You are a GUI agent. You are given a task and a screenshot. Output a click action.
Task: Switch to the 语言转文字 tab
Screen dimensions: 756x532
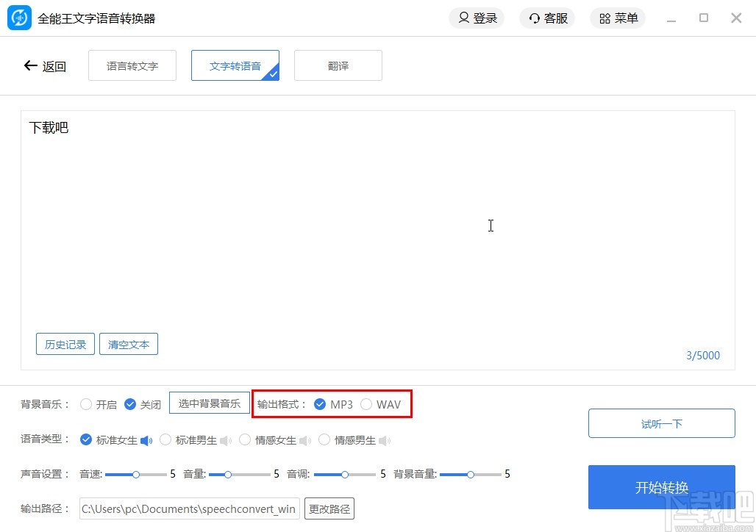pyautogui.click(x=132, y=65)
